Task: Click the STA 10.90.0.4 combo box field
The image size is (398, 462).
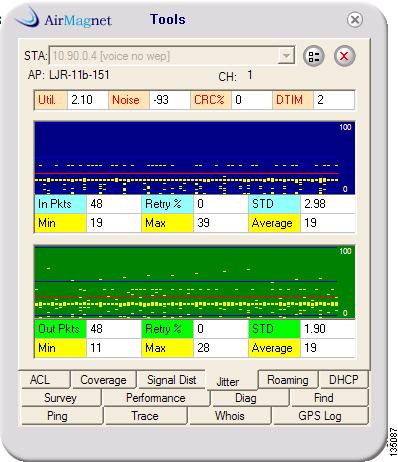Action: pos(172,56)
